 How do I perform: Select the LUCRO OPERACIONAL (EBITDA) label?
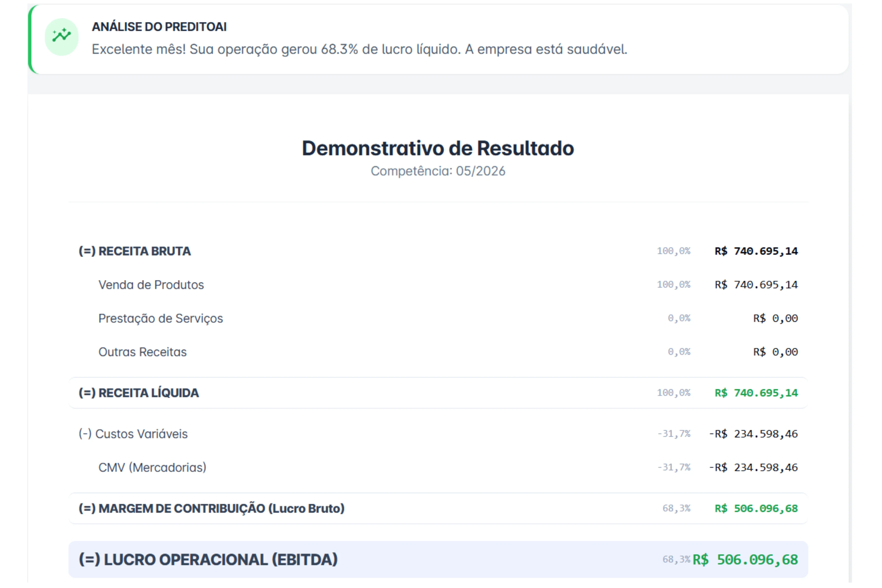click(x=208, y=560)
